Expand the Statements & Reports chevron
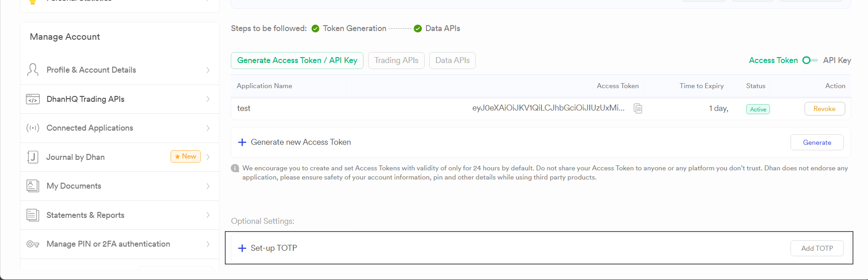 click(x=208, y=215)
